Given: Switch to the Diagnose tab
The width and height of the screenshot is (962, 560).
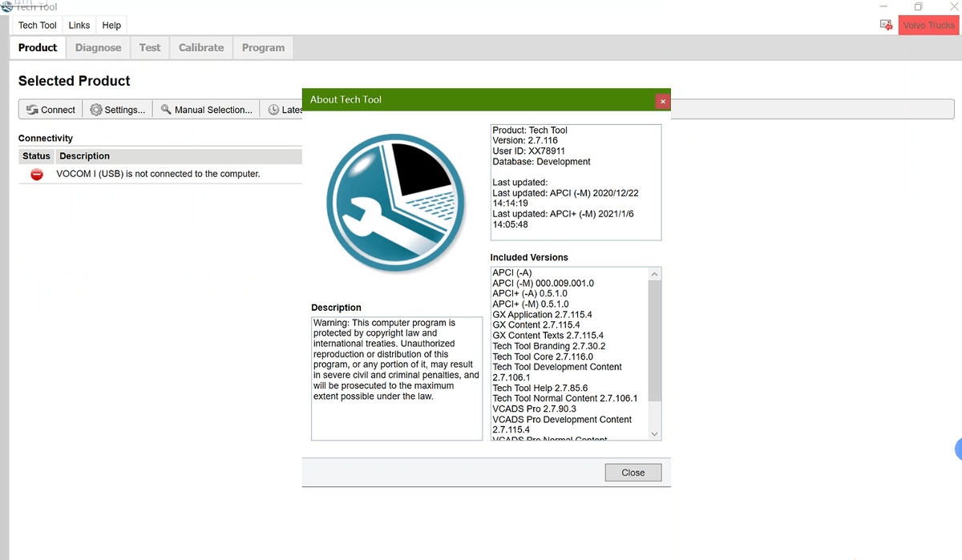Looking at the screenshot, I should point(98,47).
